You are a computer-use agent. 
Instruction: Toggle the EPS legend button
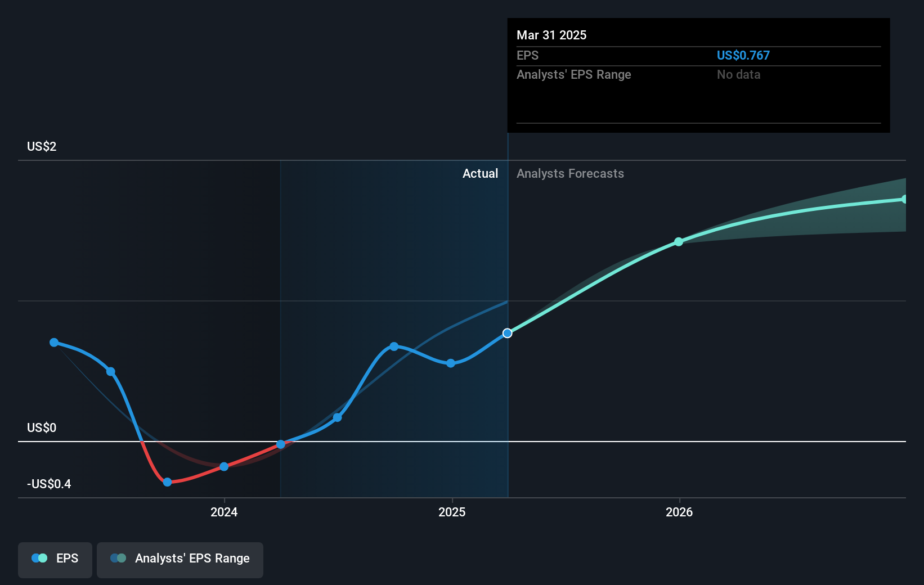point(55,560)
